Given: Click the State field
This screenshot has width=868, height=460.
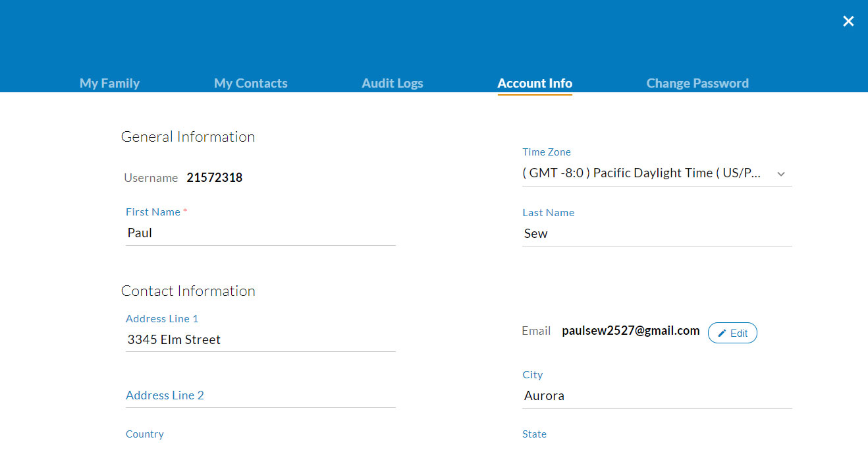Looking at the screenshot, I should click(657, 445).
